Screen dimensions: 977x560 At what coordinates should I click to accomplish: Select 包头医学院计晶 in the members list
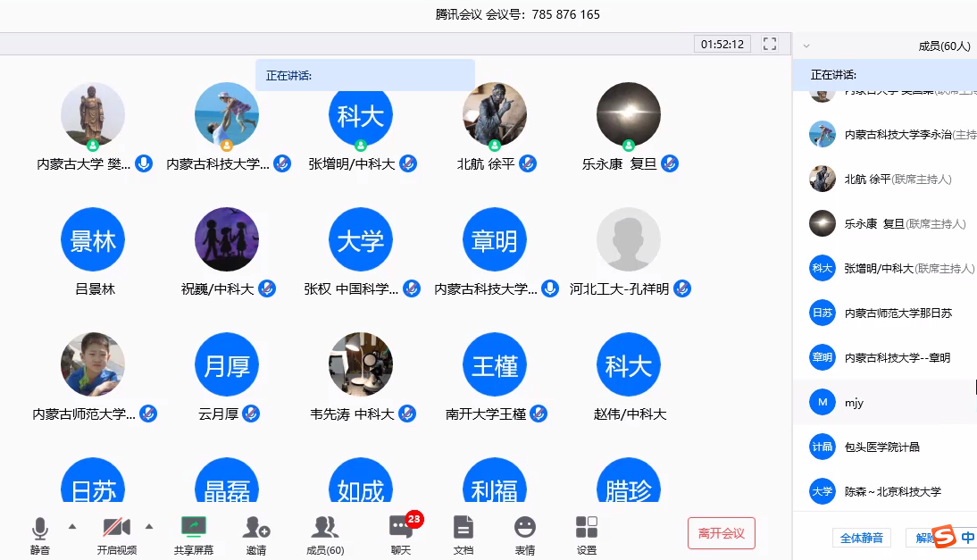(x=884, y=447)
